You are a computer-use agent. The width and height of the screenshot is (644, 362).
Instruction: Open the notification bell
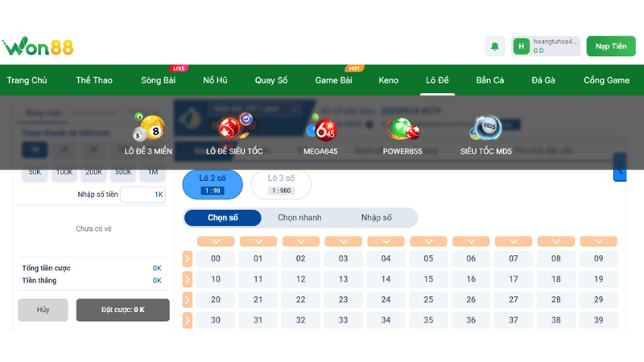494,47
